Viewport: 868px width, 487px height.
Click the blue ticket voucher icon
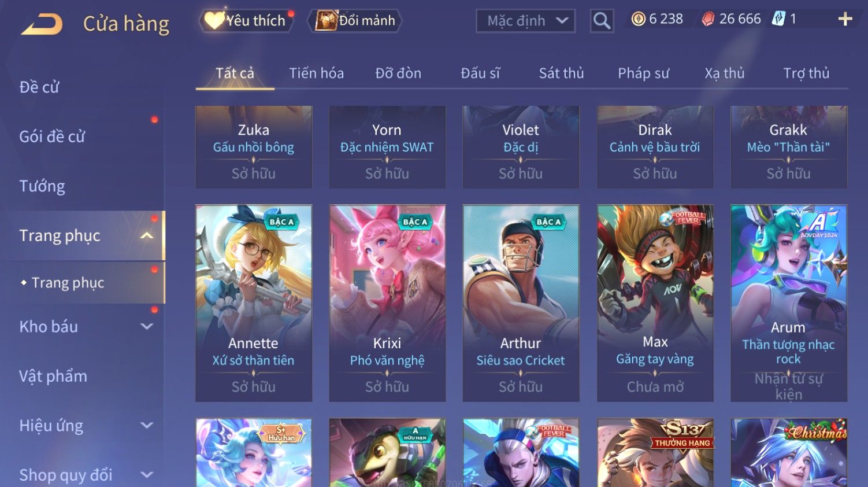coord(778,19)
